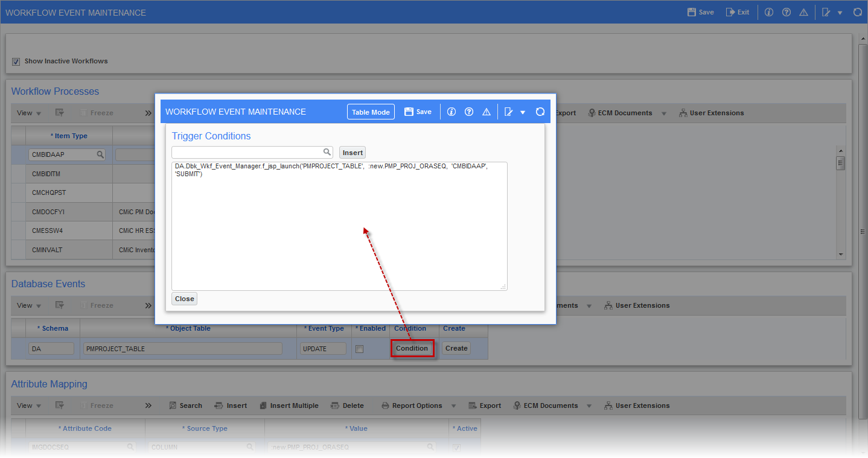Switch to Table Mode in the dialog

(x=370, y=111)
